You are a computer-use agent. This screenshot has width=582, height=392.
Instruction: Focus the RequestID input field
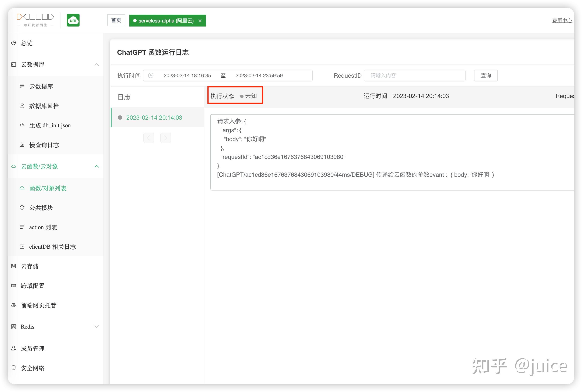pos(414,76)
